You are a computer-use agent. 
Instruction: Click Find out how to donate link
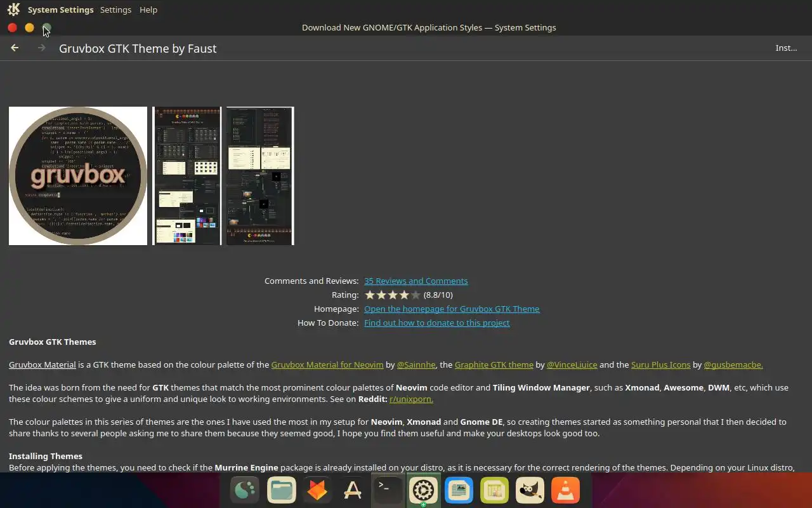[437, 323]
